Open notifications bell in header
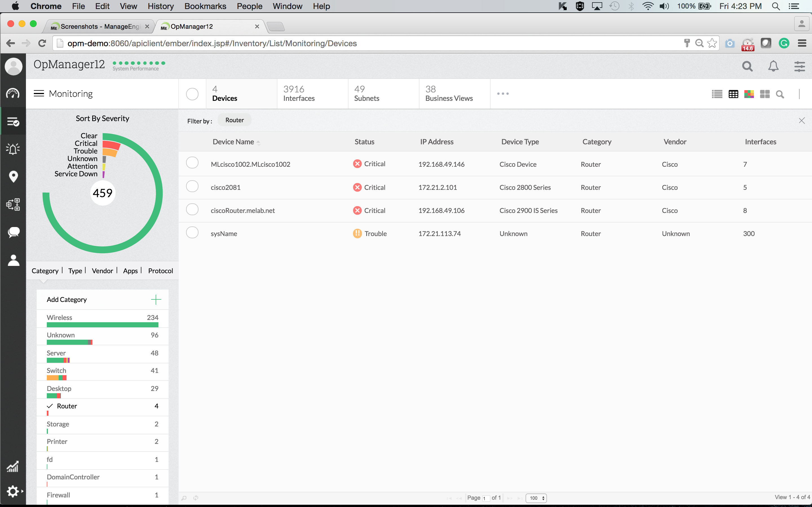The width and height of the screenshot is (812, 507). tap(773, 66)
